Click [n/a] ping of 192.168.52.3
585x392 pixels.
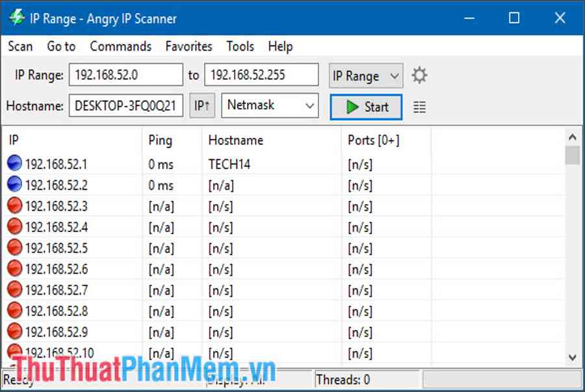click(161, 206)
